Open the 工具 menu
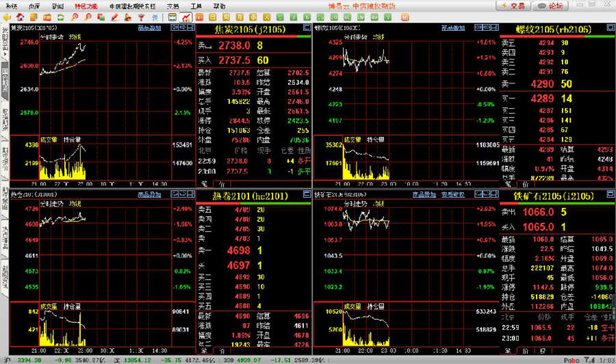 [196, 5]
